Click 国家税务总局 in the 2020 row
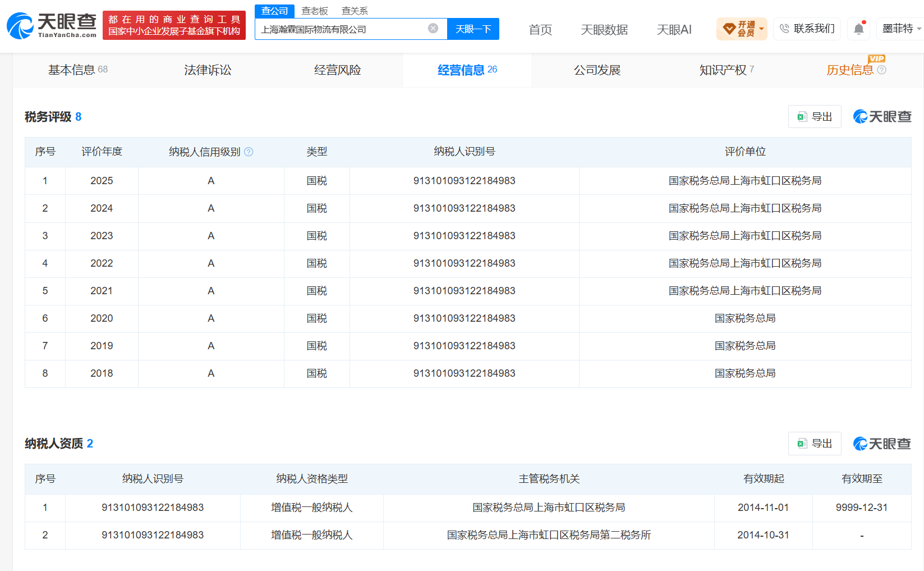Viewport: 924px width, 571px height. click(745, 318)
